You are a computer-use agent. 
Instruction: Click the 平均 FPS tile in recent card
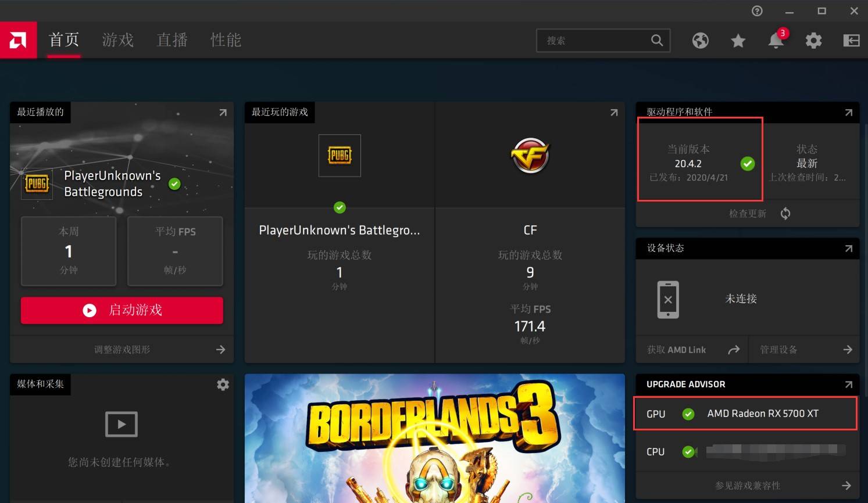tap(175, 251)
